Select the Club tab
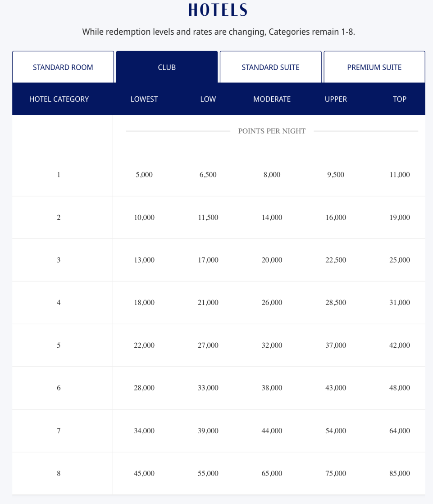The width and height of the screenshot is (433, 504). coord(167,68)
